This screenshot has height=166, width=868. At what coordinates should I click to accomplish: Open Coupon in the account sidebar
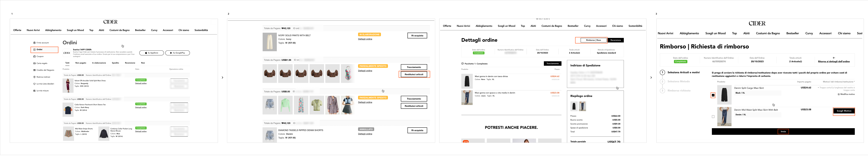tap(38, 56)
